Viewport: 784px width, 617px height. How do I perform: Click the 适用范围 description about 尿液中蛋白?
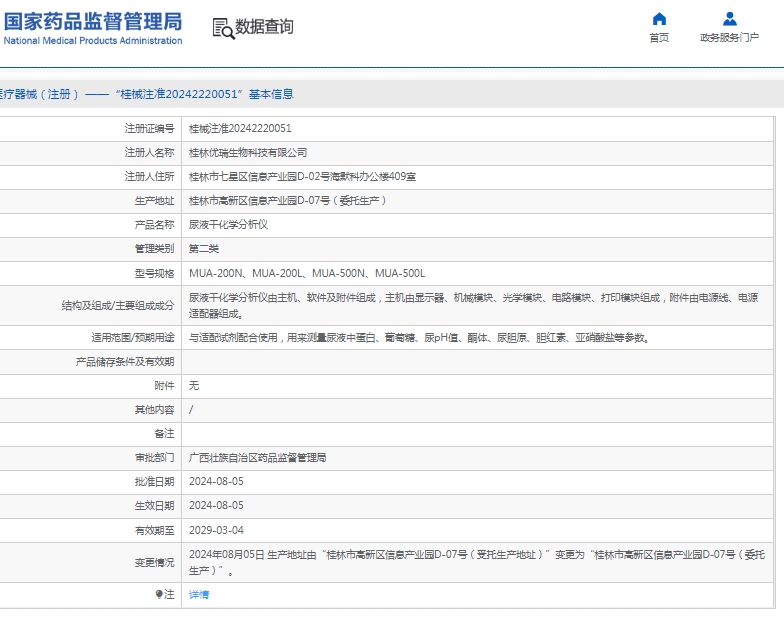(419, 338)
